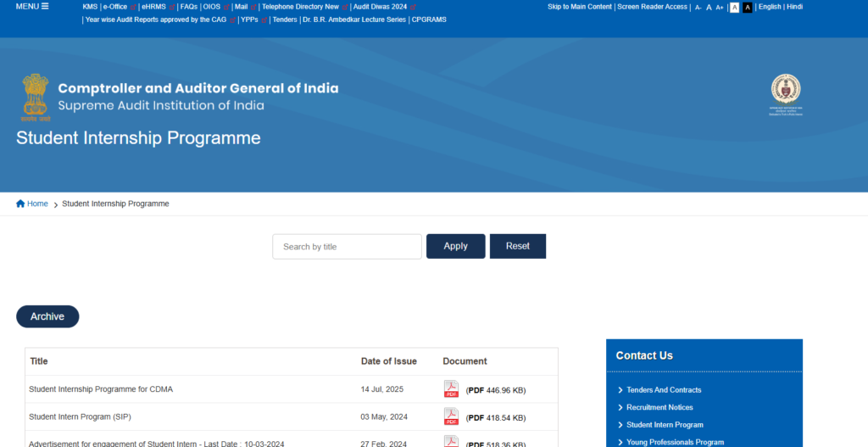This screenshot has width=868, height=447.
Task: Open Dr. B.R. Ambedkar Lecture Series link
Action: click(354, 20)
